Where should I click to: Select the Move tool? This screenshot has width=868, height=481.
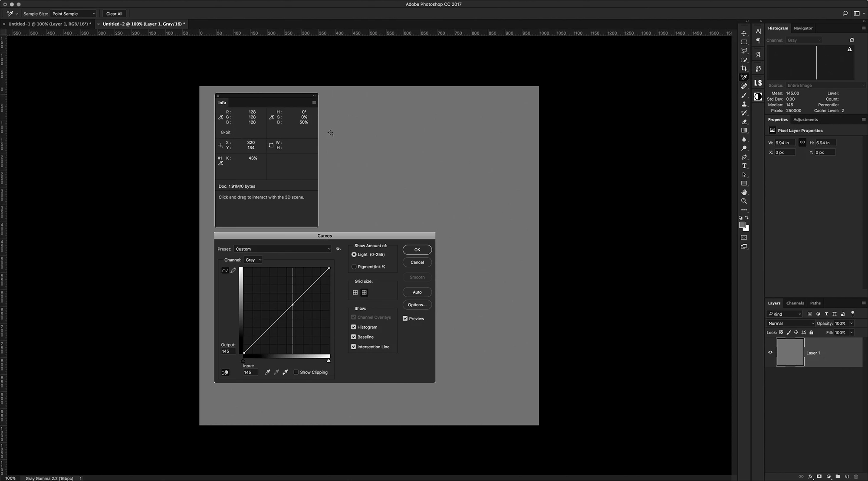point(744,33)
